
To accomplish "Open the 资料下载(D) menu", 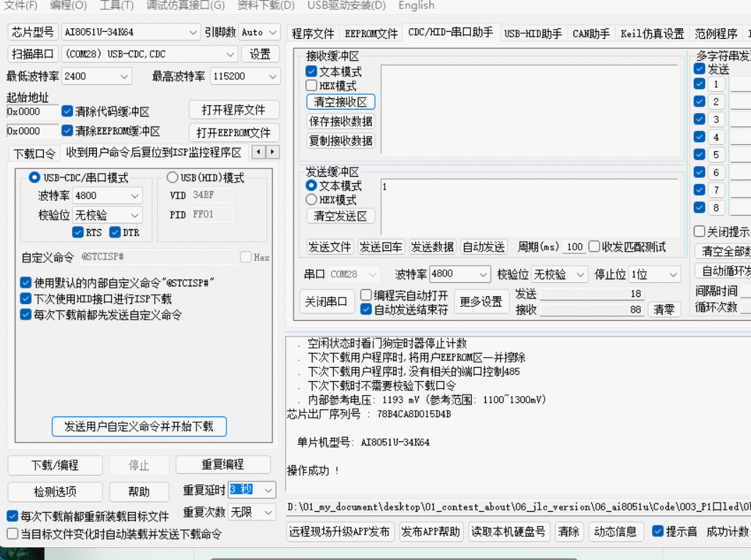I will pos(266,5).
